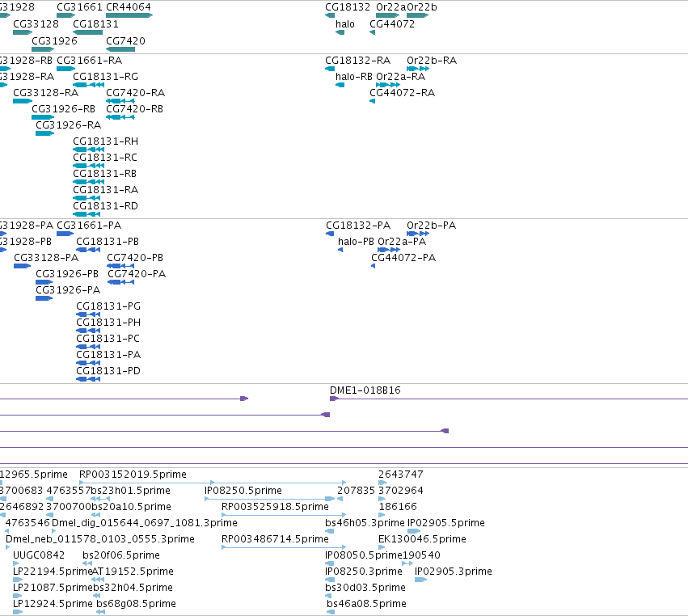Click the bs68g08.5prime EST label
Image resolution: width=688 pixels, height=616 pixels.
click(136, 604)
